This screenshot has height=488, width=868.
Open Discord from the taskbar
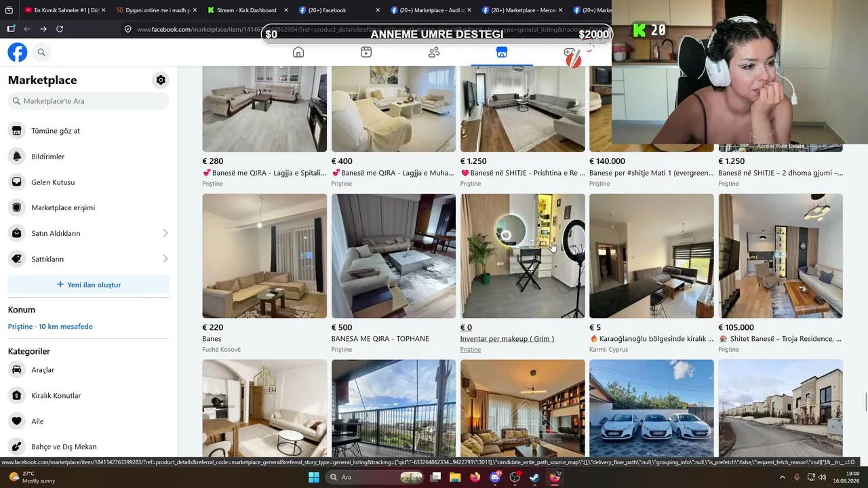tap(495, 477)
